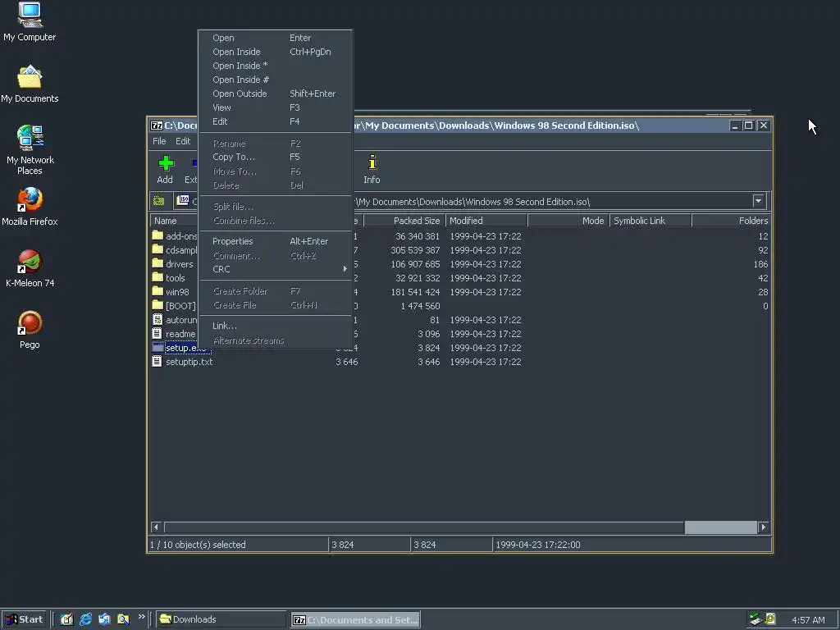The width and height of the screenshot is (840, 630).
Task: Click the Internet Explorer quick launch icon
Action: coord(85,619)
